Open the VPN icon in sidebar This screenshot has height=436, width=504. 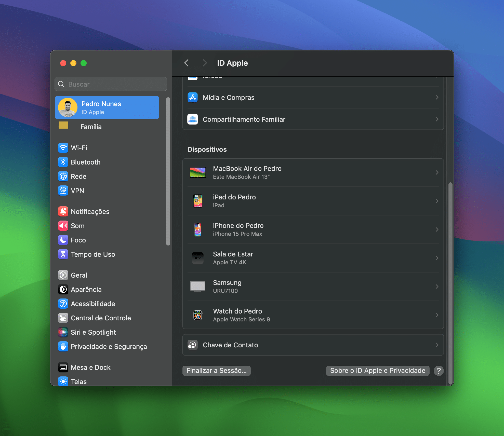coord(63,190)
